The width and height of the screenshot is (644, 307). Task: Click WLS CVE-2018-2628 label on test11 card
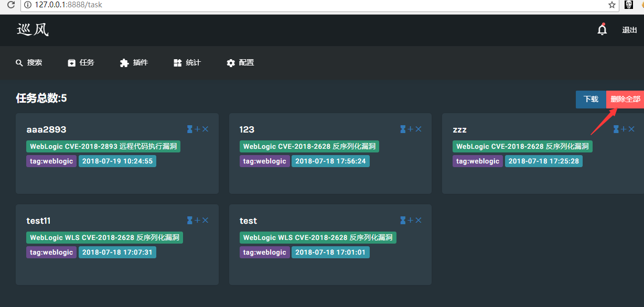104,237
